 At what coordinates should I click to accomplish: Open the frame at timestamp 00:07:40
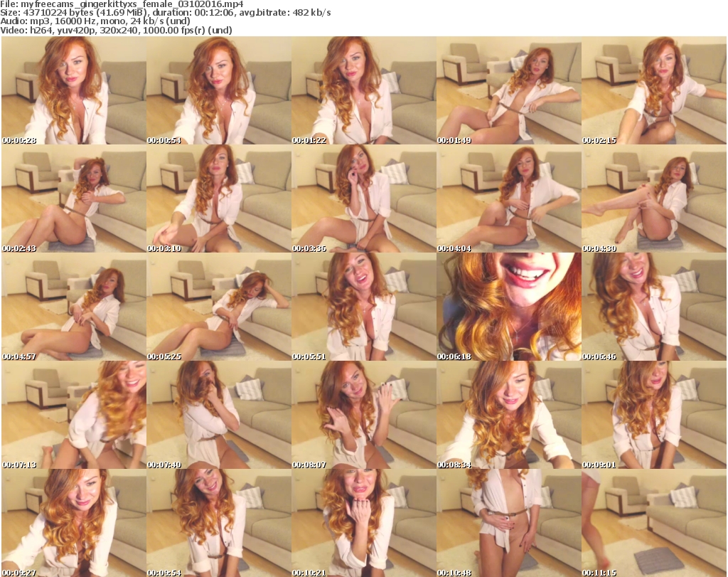(x=219, y=415)
